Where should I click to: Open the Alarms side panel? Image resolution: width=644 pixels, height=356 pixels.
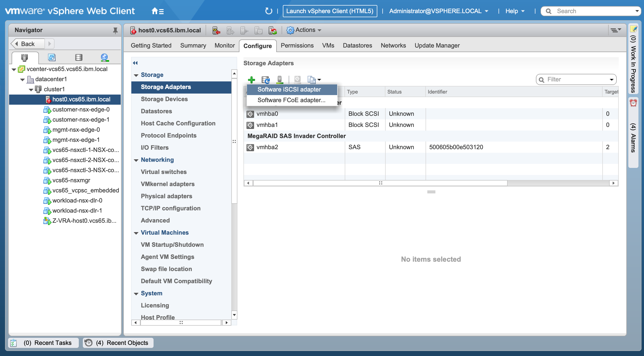click(633, 133)
